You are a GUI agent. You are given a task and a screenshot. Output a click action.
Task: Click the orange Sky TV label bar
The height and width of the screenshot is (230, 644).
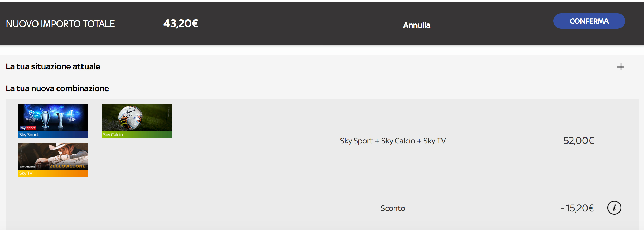click(53, 173)
